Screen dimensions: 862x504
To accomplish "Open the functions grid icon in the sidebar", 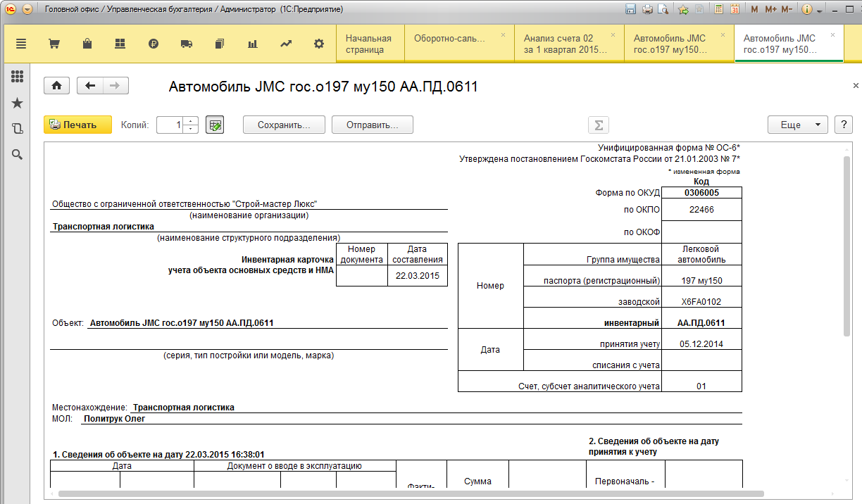I will pyautogui.click(x=18, y=77).
